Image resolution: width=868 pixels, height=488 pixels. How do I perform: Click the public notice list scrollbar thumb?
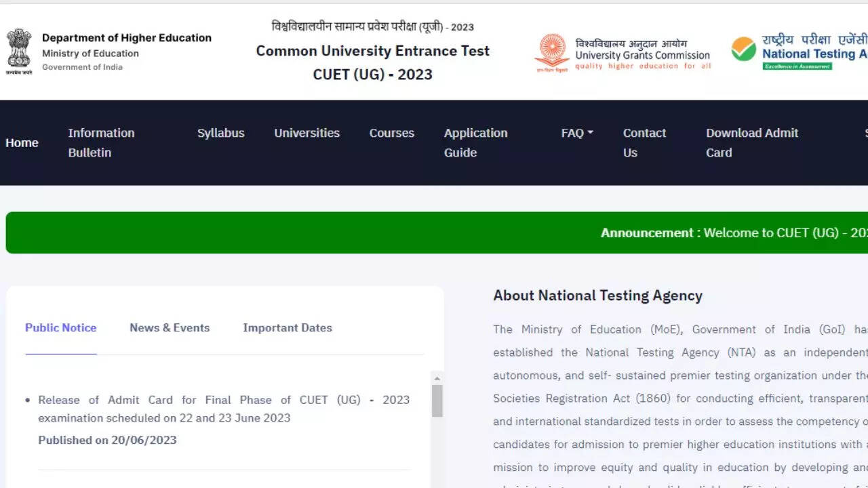coord(437,401)
